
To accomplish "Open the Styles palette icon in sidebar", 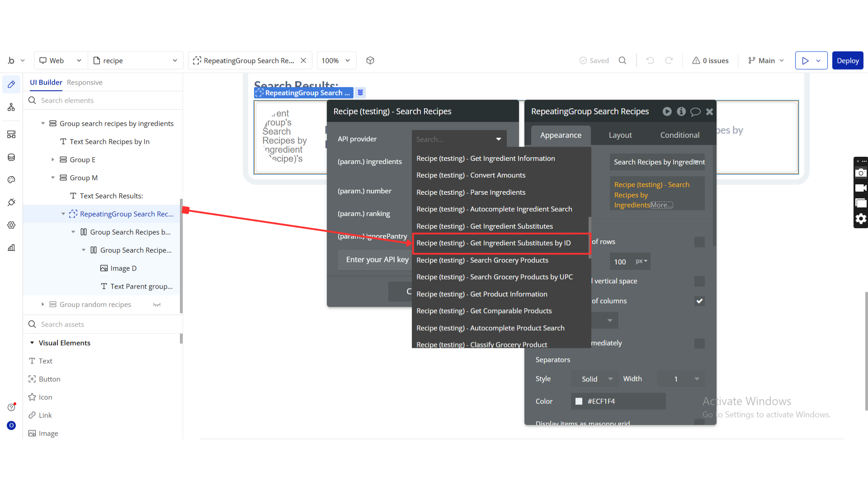I will [11, 180].
